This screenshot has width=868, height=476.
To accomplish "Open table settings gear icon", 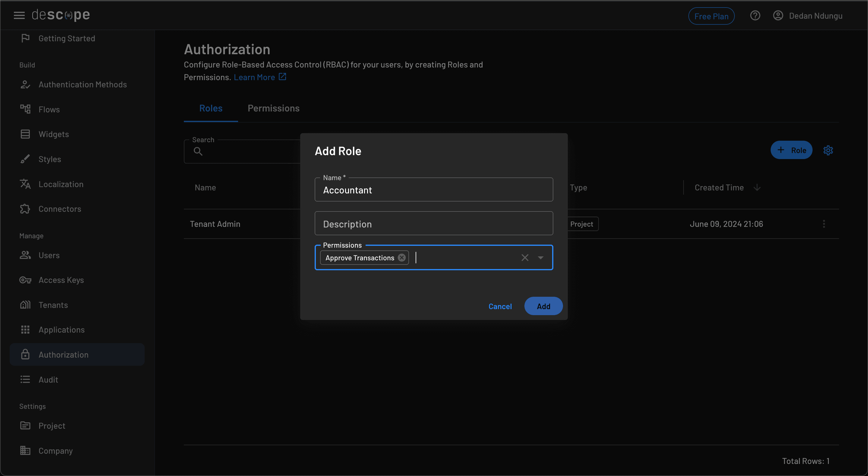I will [828, 150].
